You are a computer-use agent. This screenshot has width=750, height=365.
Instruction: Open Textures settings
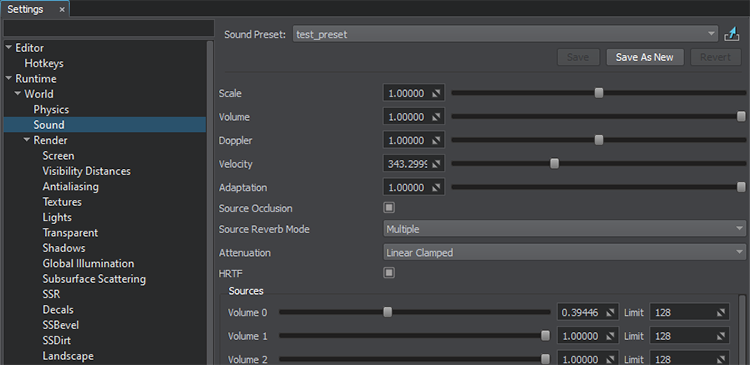click(x=62, y=202)
